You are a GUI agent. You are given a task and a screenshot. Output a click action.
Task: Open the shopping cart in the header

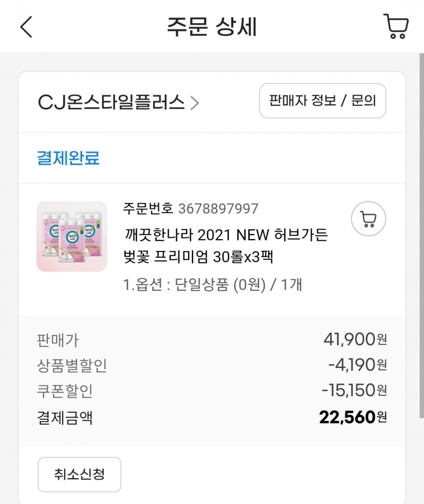[396, 26]
